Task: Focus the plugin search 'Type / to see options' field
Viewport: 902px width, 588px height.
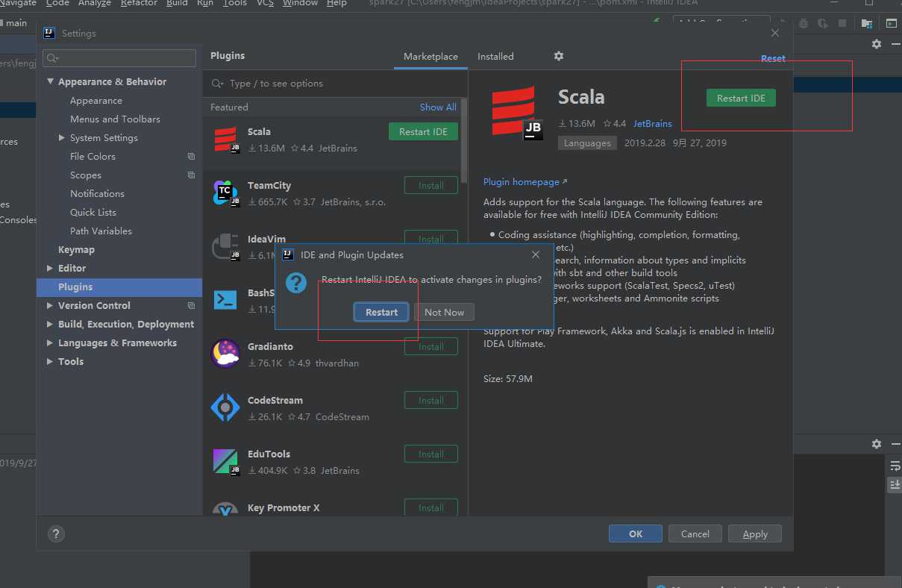Action: pos(336,84)
